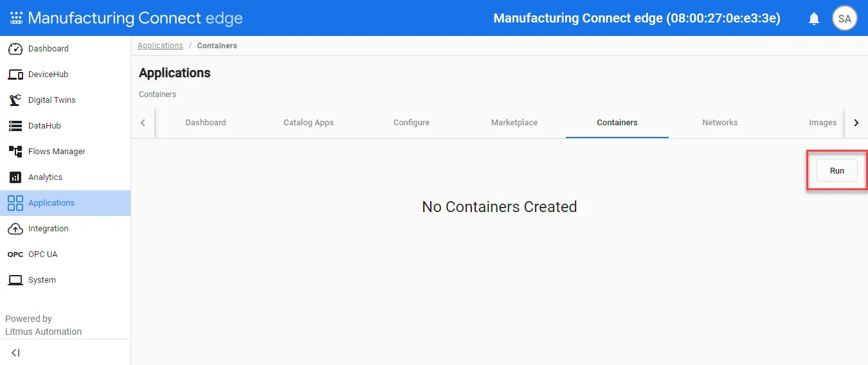The height and width of the screenshot is (365, 868).
Task: Click the OPC UA icon in sidebar
Action: 15,254
